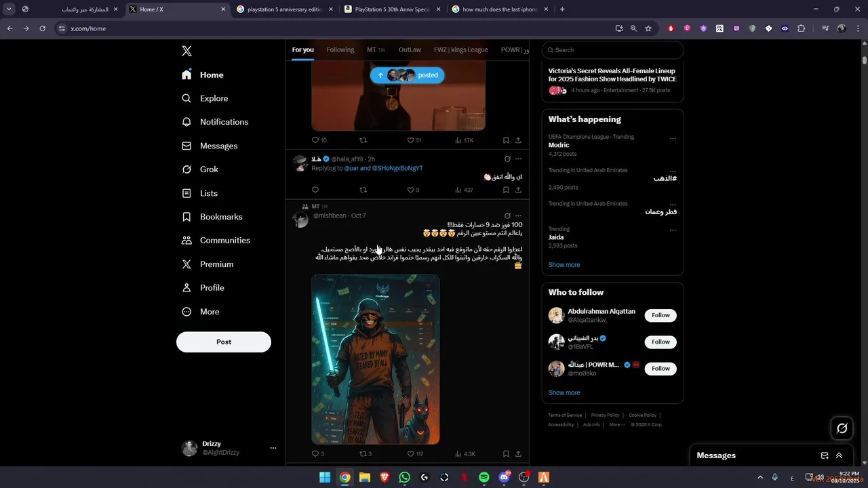The width and height of the screenshot is (868, 488).
Task: Open Premium in the sidebar
Action: (208, 264)
